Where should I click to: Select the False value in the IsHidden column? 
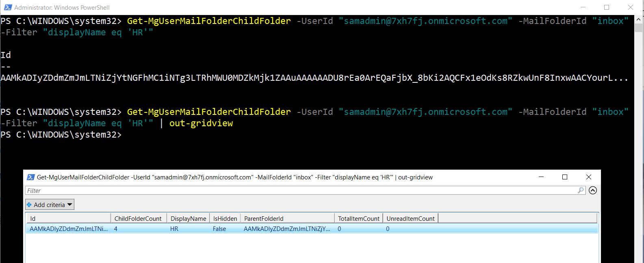tap(219, 229)
